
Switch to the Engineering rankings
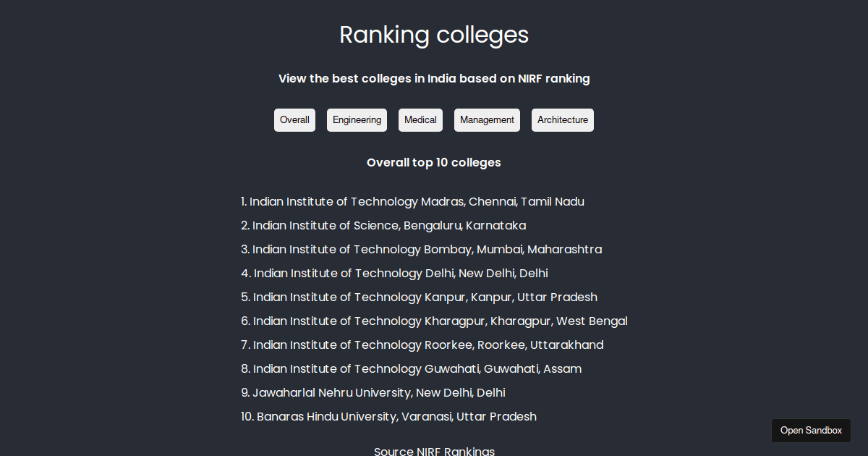pos(357,119)
